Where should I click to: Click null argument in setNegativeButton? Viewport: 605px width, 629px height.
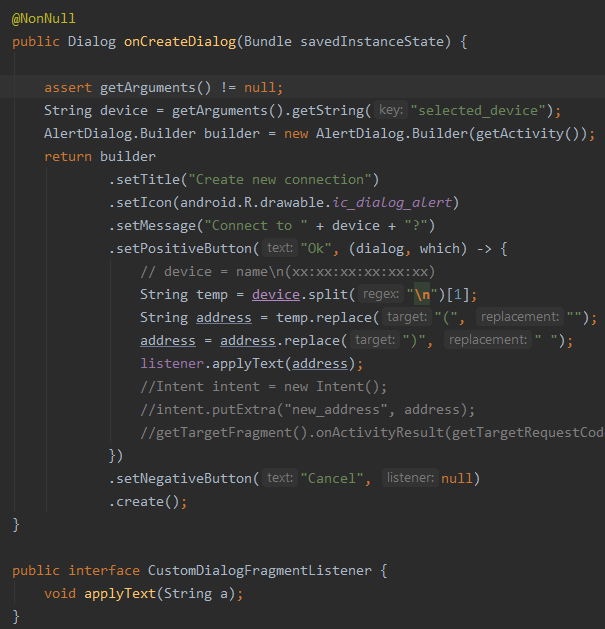coord(457,478)
